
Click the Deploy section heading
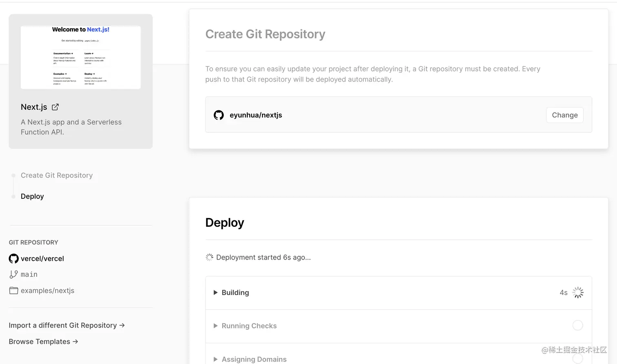(x=225, y=222)
